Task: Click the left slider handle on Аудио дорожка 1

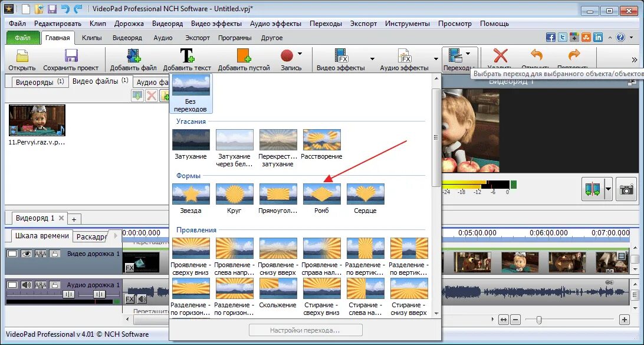Action: coord(68,294)
